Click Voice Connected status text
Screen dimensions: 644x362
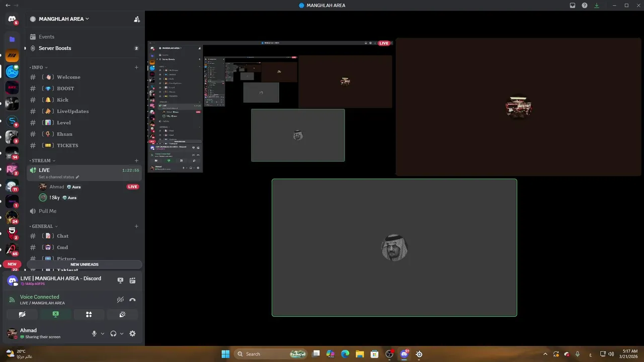tap(39, 297)
